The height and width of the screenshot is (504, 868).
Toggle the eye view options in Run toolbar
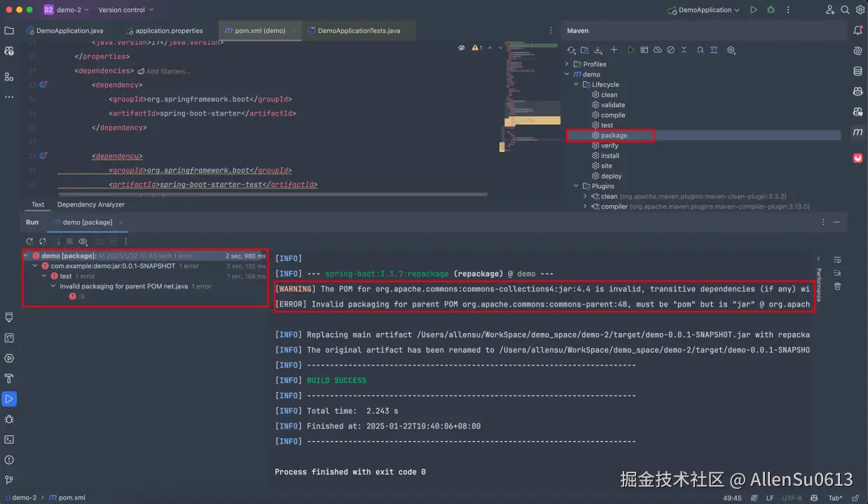click(x=83, y=241)
